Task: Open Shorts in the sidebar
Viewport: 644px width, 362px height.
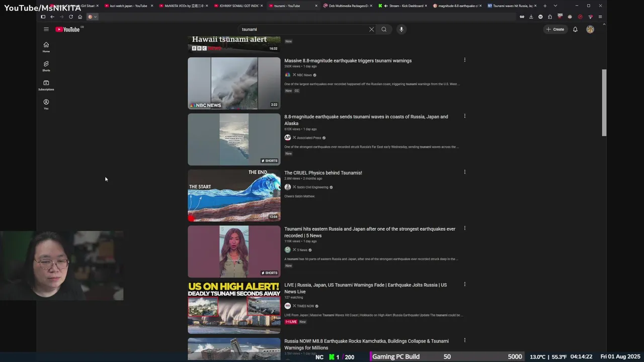Action: (x=46, y=66)
